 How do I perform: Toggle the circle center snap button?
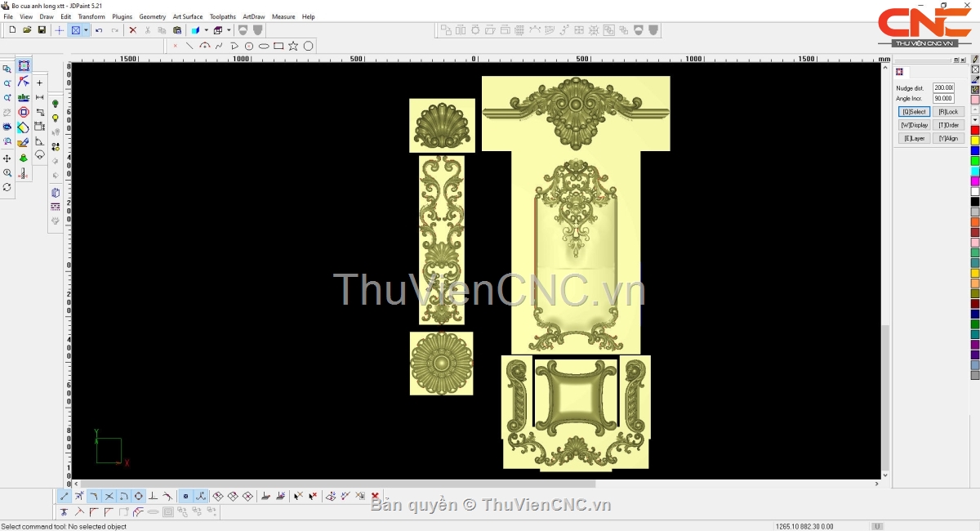click(138, 496)
